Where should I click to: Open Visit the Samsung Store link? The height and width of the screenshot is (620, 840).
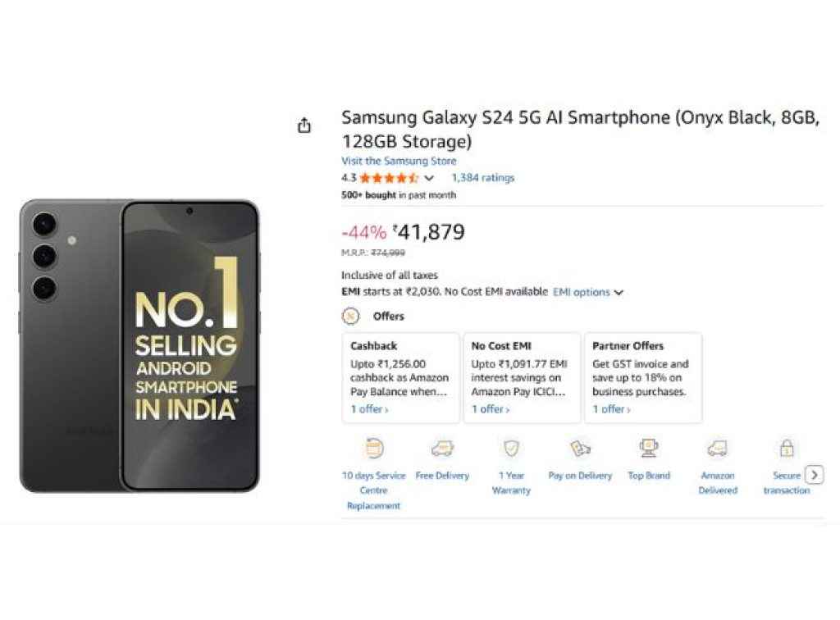399,161
